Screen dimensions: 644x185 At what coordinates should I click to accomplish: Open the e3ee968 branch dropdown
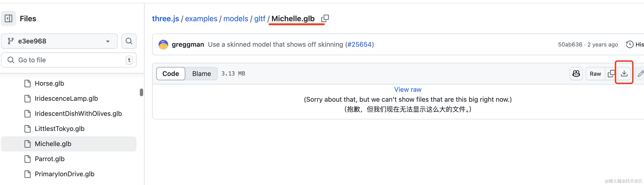(59, 41)
